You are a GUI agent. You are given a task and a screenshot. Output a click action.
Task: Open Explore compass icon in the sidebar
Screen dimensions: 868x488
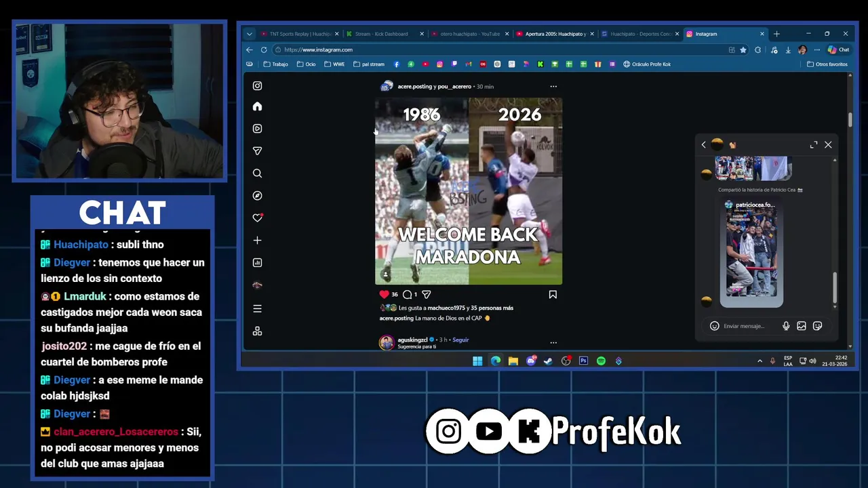pyautogui.click(x=257, y=196)
